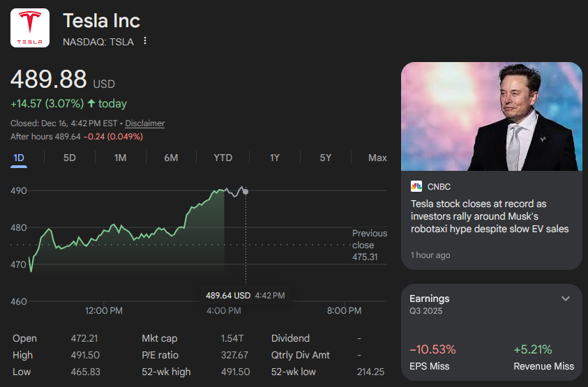Select the YTD chart tab
Viewport: 588px width, 387px height.
point(223,158)
